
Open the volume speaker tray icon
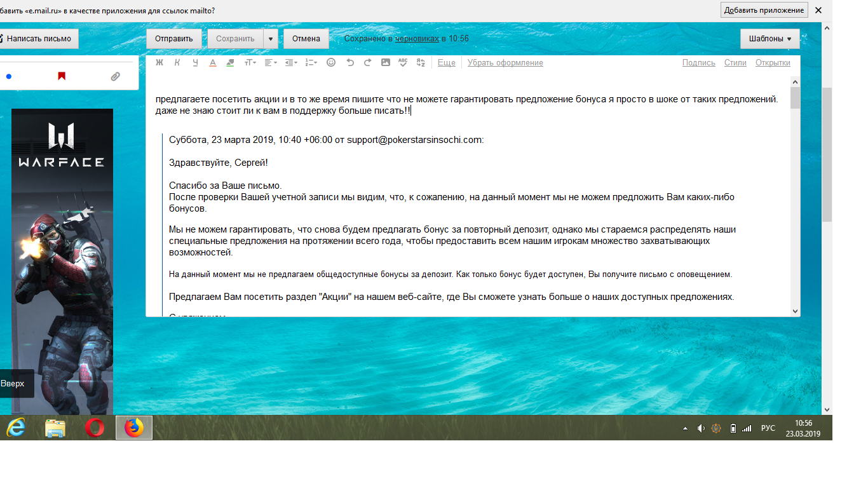pyautogui.click(x=701, y=428)
